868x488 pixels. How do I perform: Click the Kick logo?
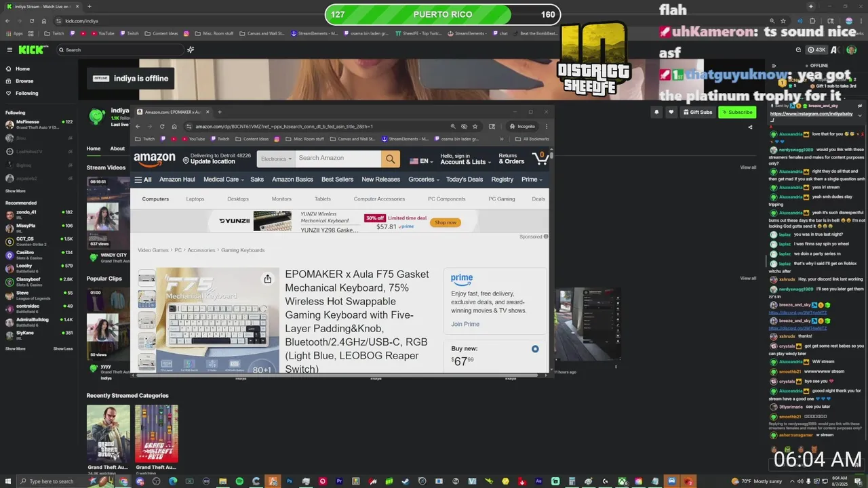pos(33,49)
